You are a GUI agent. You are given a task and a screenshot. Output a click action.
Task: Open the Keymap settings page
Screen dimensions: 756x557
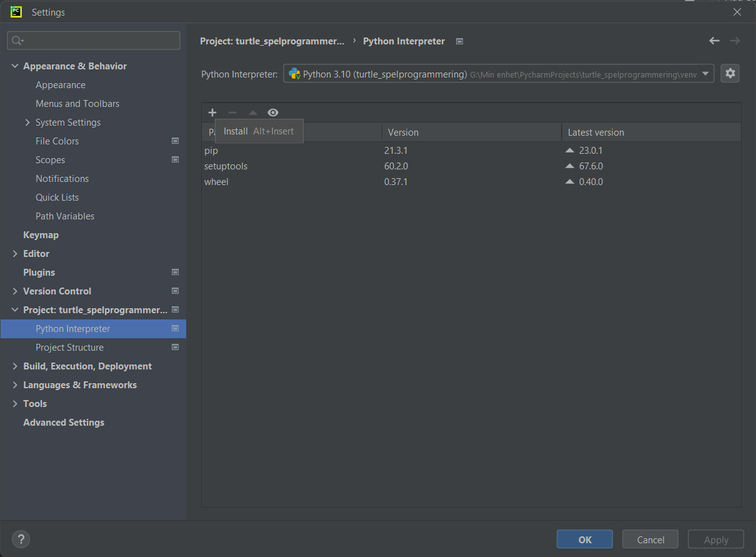41,235
